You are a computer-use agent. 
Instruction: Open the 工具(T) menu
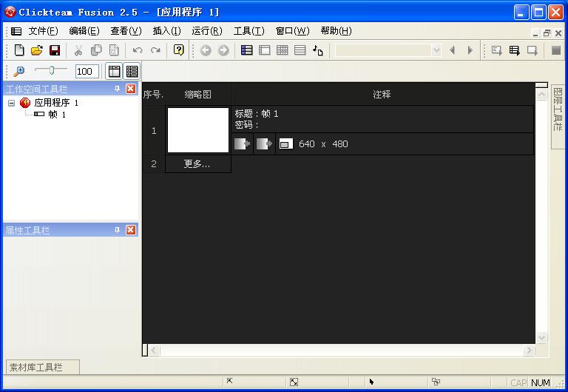(x=248, y=31)
